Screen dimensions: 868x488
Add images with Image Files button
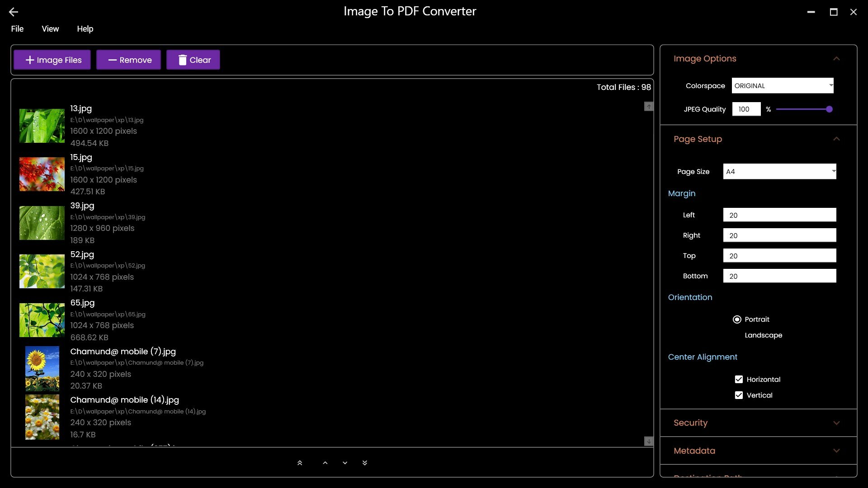point(52,60)
